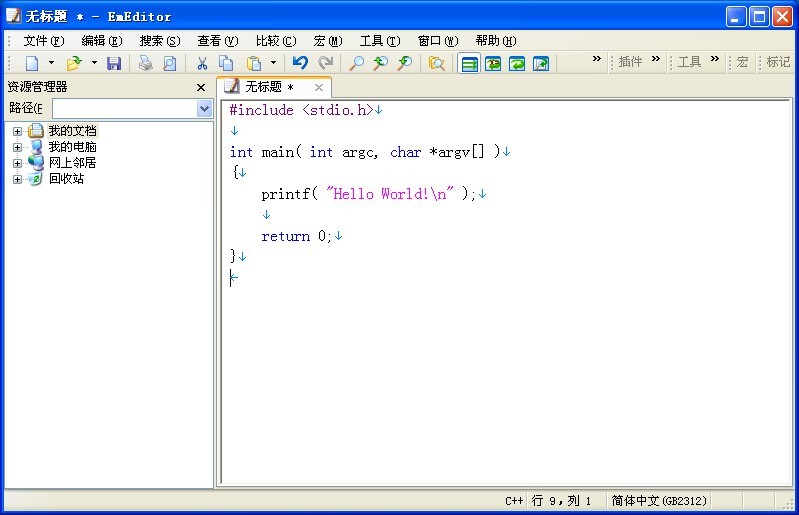
Task: Open the Open-file dropdown arrow
Action: 94,63
